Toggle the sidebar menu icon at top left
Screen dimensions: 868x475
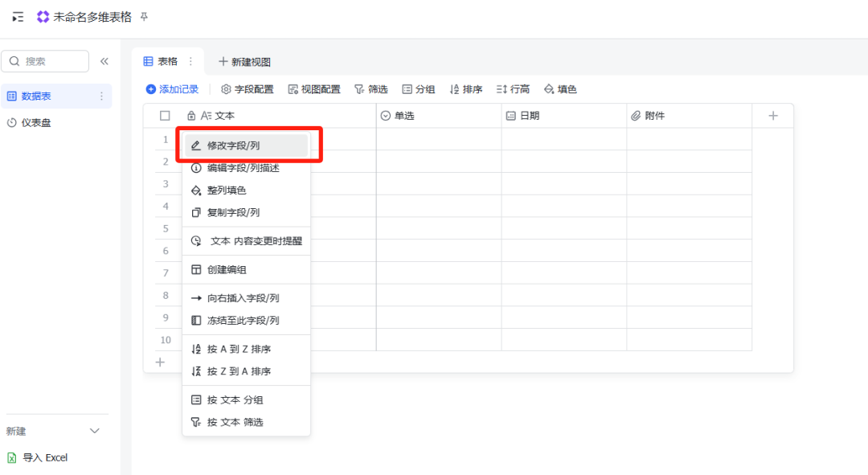point(18,17)
